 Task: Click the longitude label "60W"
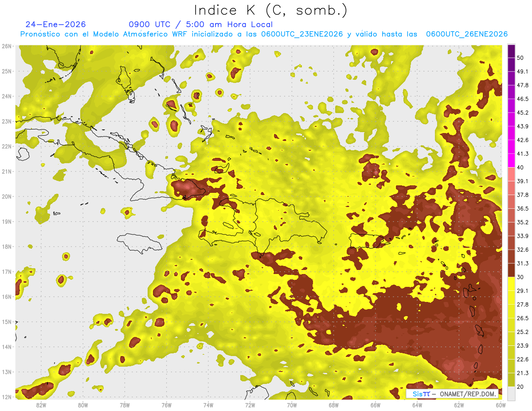tap(501, 405)
